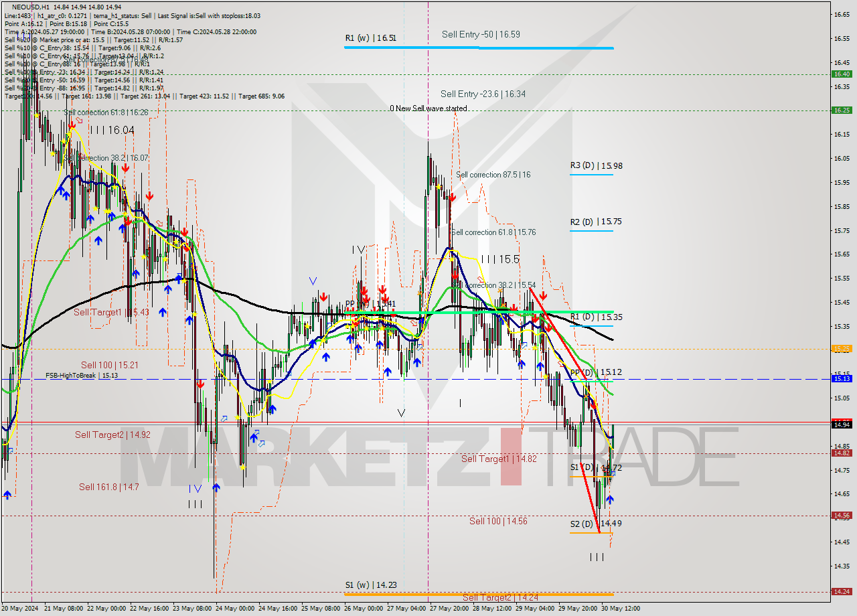The image size is (857, 616).
Task: Click the current price 14.94 tag
Action: pyautogui.click(x=841, y=424)
